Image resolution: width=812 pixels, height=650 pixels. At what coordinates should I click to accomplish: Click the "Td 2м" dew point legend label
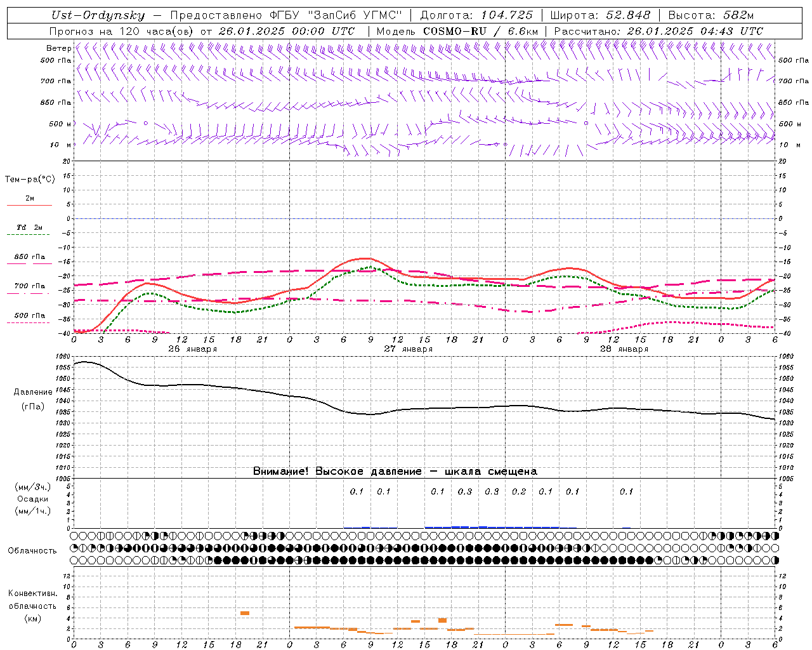click(30, 227)
